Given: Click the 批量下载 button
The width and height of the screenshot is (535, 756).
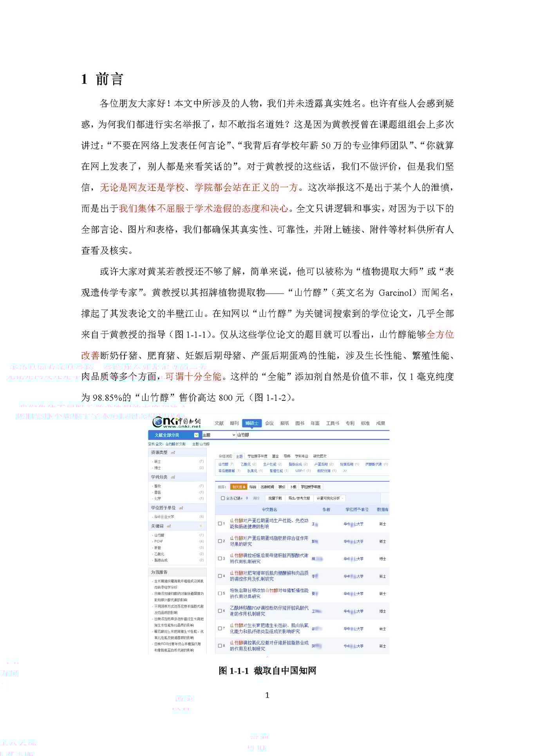Looking at the screenshot, I should pos(275,498).
